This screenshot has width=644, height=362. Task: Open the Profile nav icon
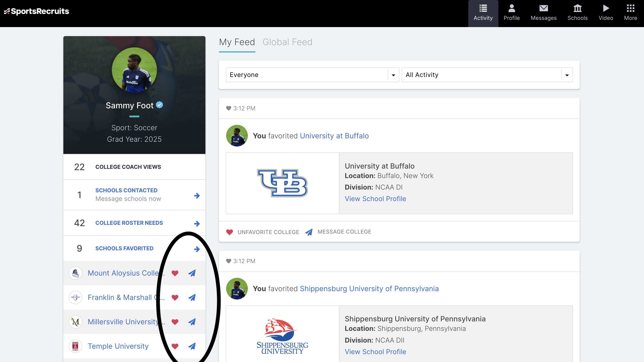pyautogui.click(x=511, y=8)
